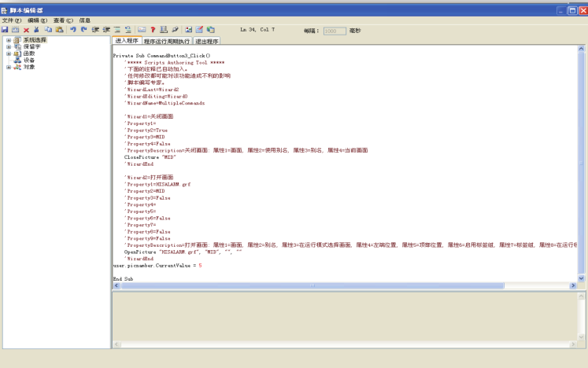Click the line ClosePicture "MID"

150,157
